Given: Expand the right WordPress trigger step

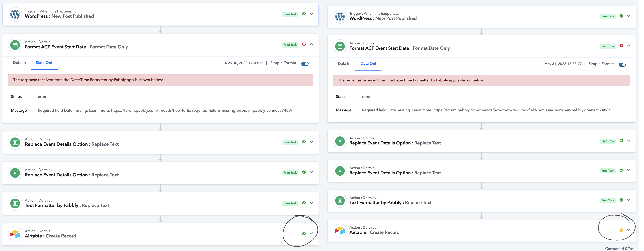Looking at the screenshot, I should click(629, 16).
